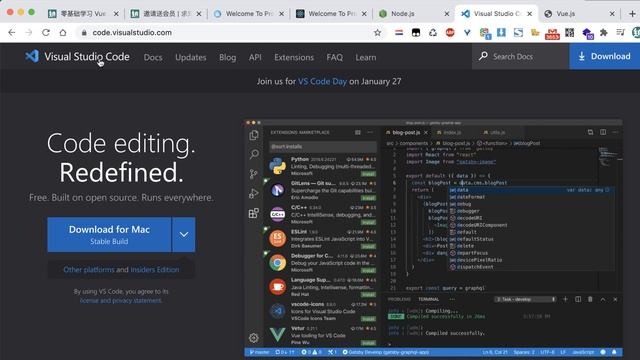Screen dimensions: 640x360
Task: Reload the page with refresh icon
Action: [46, 33]
